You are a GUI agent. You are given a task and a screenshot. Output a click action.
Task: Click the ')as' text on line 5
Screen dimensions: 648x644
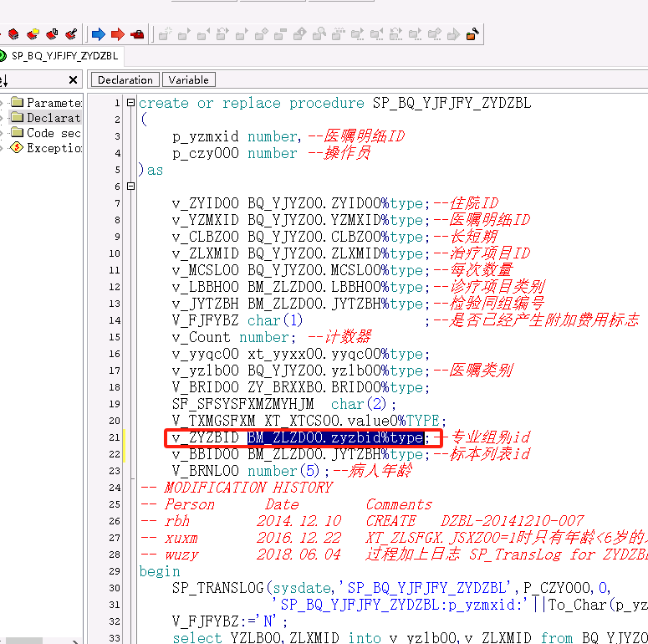point(151,170)
